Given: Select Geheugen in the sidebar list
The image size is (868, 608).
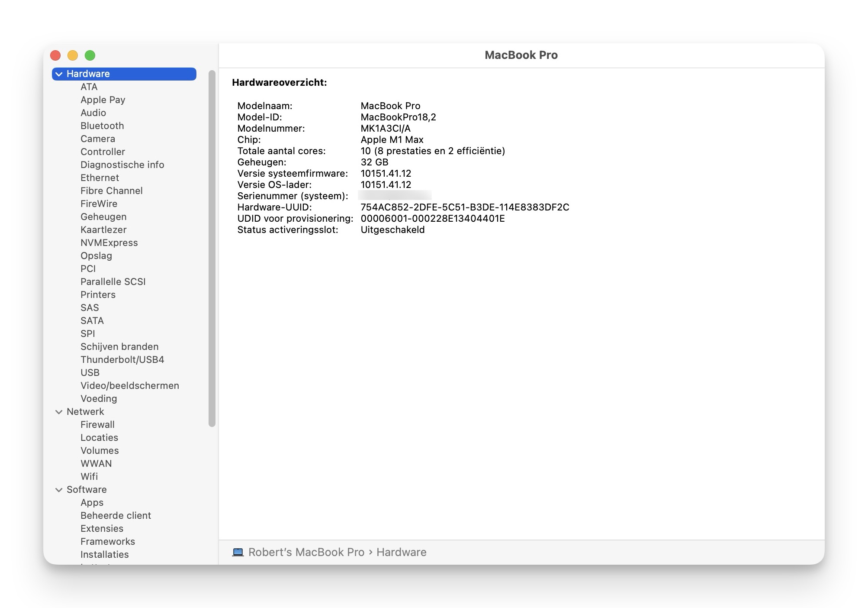Looking at the screenshot, I should [103, 217].
